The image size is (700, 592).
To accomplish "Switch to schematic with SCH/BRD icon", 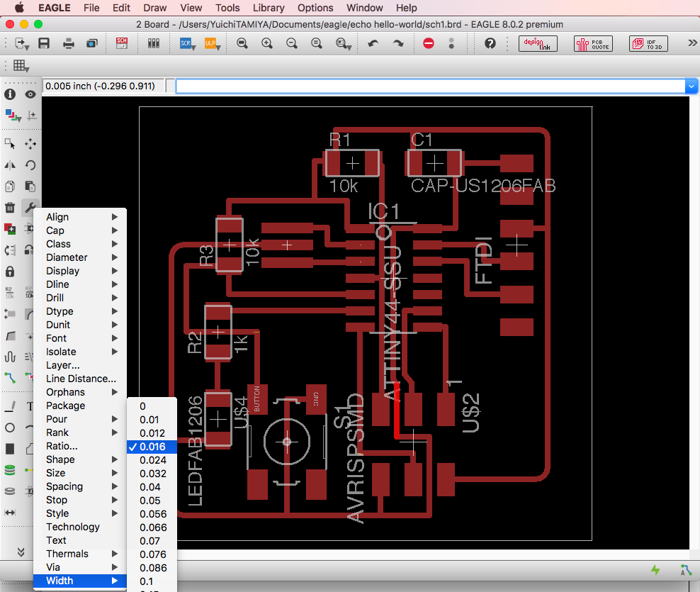I will [x=121, y=43].
